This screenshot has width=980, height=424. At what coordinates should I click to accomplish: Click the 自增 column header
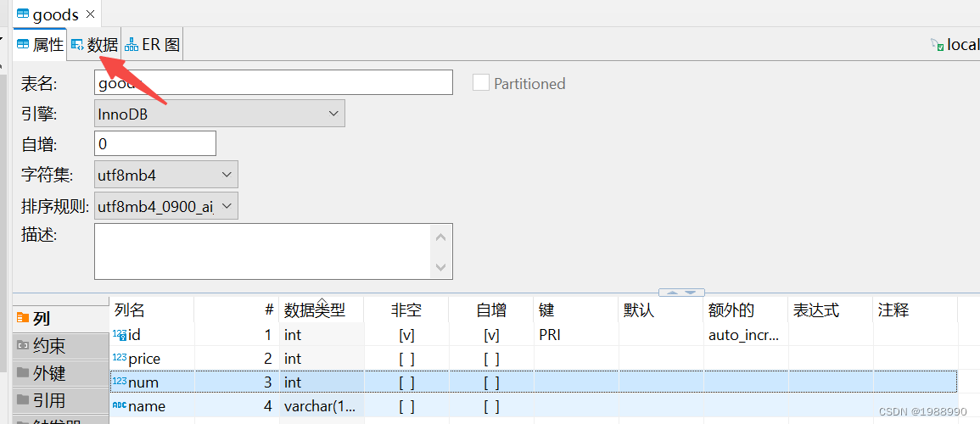click(492, 310)
